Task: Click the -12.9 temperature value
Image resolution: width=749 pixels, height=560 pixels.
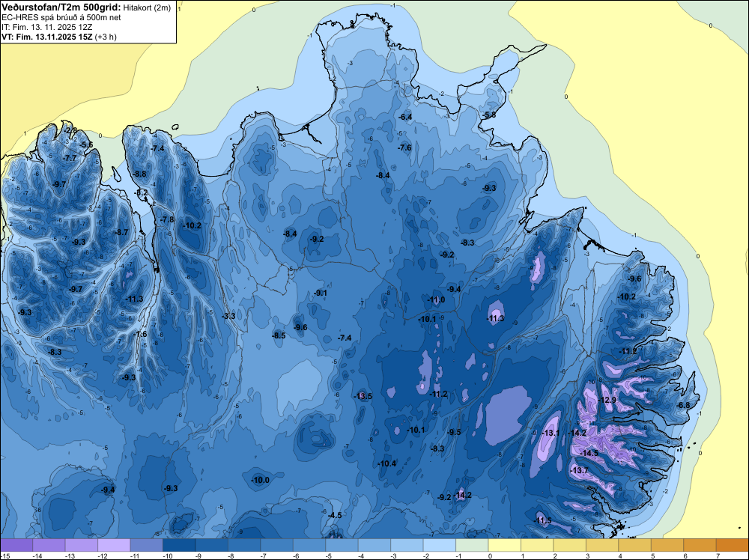Action: point(607,400)
